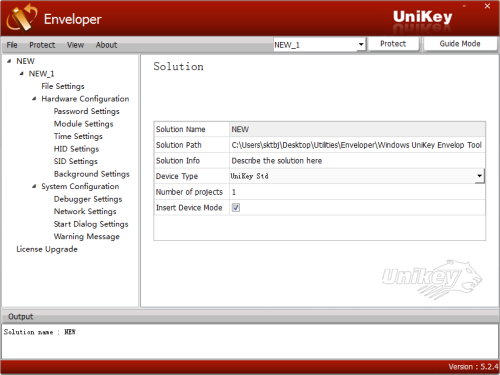The image size is (500, 375).
Task: Open License Upgrade
Action: click(x=47, y=249)
